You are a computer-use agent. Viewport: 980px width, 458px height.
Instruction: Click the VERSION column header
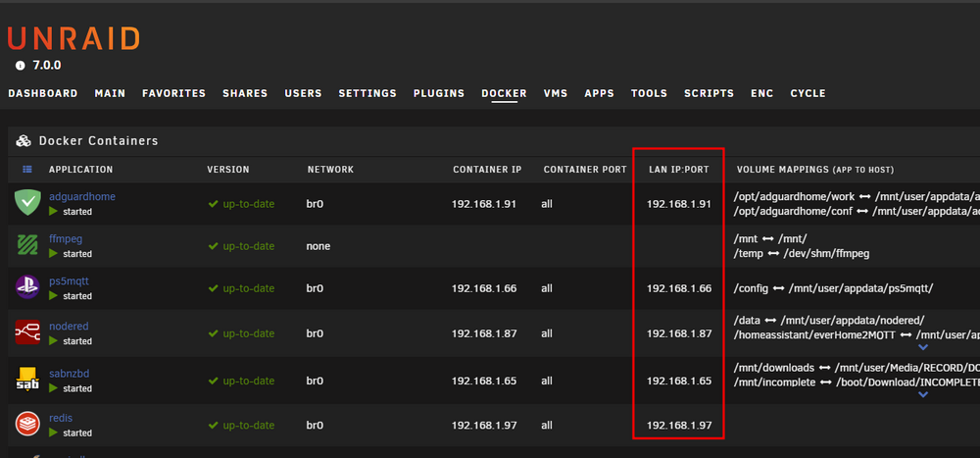pyautogui.click(x=228, y=170)
